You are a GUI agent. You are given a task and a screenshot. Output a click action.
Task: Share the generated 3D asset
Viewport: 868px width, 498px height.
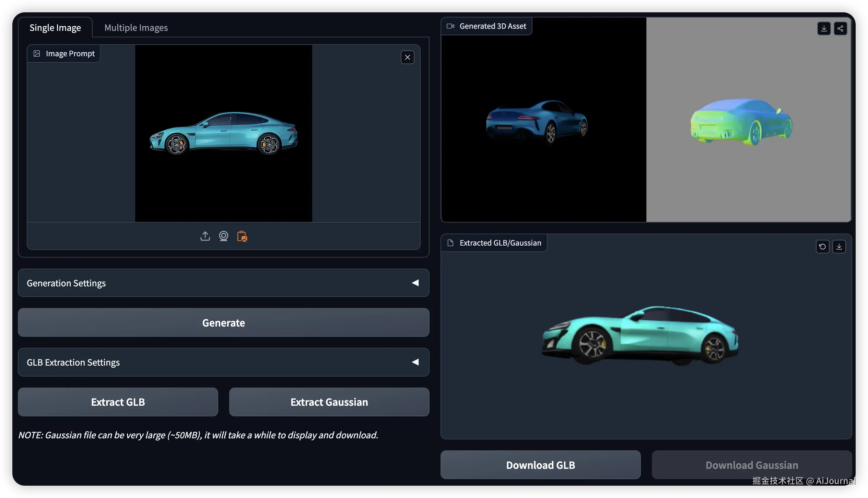click(x=840, y=28)
